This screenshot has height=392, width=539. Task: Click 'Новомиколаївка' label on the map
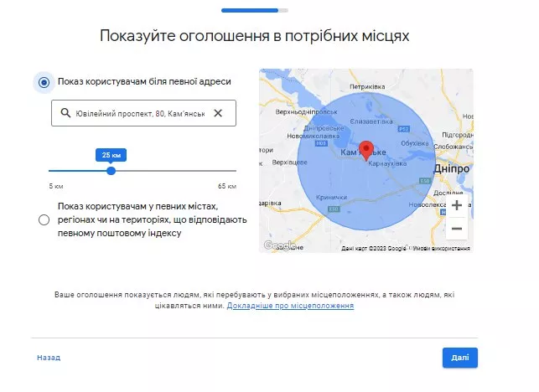pos(314,136)
